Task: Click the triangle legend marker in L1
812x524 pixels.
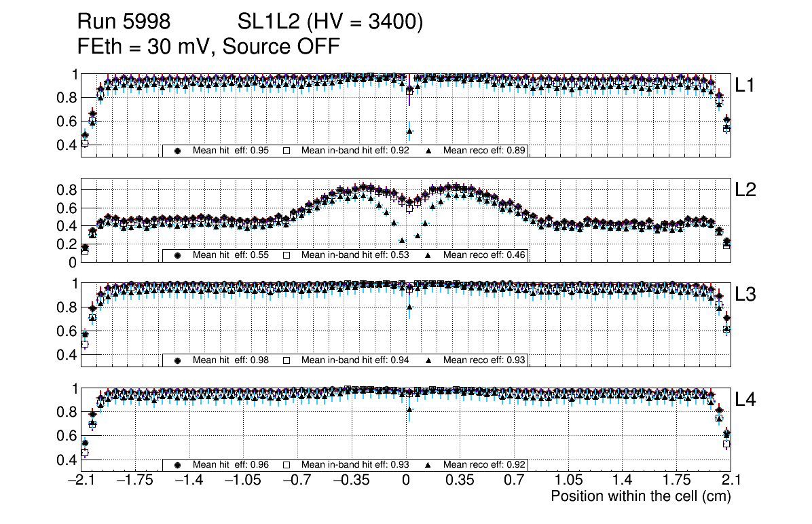Action: point(429,151)
